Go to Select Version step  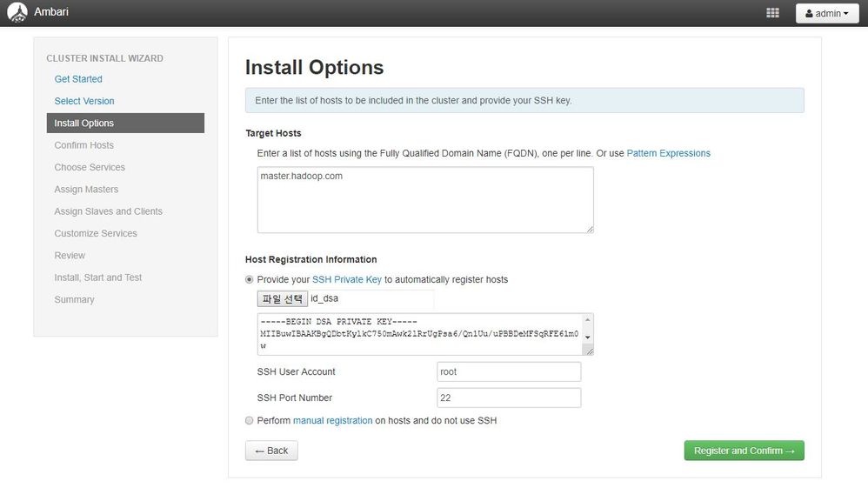coord(84,101)
